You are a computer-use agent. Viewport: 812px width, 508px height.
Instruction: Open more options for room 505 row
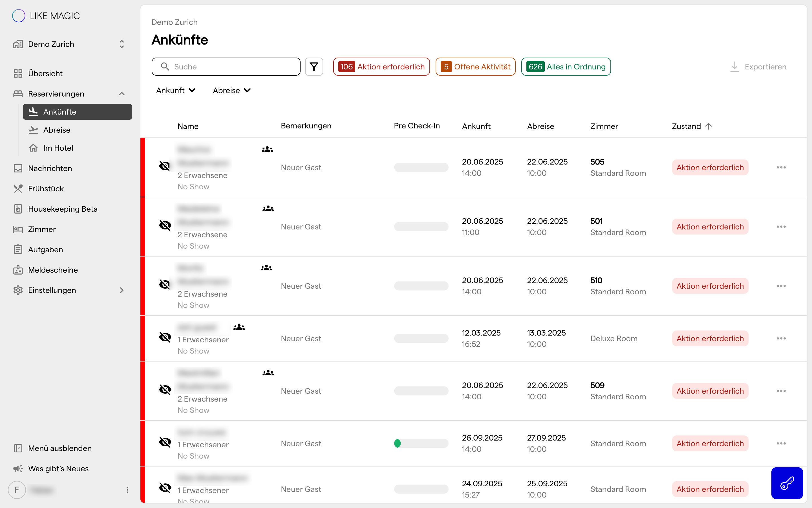coord(781,167)
